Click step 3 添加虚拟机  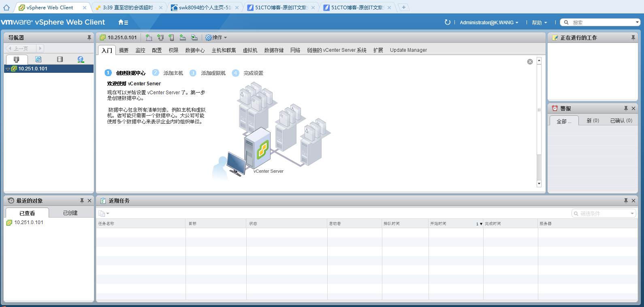point(208,73)
